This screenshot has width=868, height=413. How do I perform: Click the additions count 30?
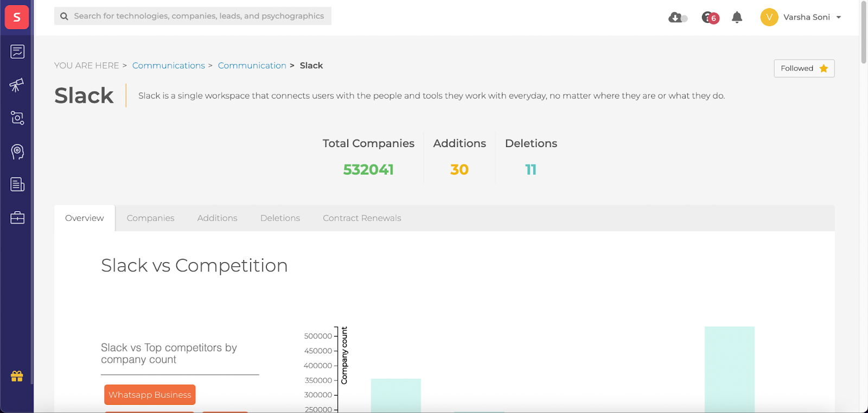pyautogui.click(x=459, y=170)
